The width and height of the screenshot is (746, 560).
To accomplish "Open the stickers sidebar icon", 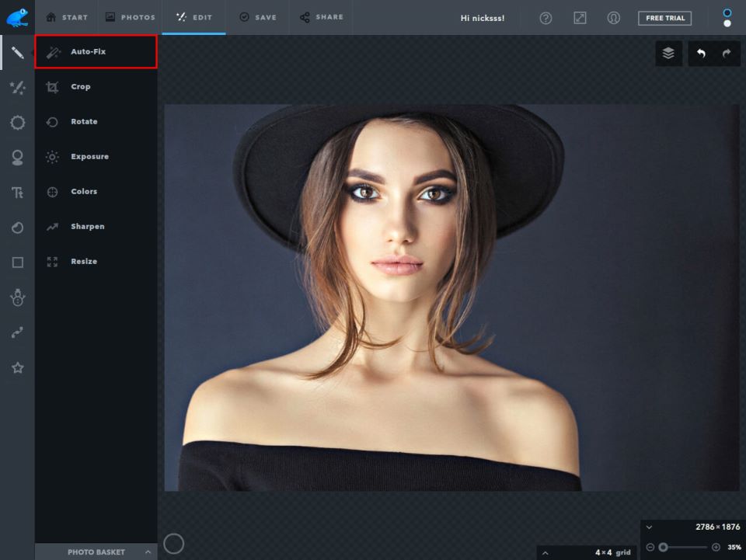I will tap(18, 228).
